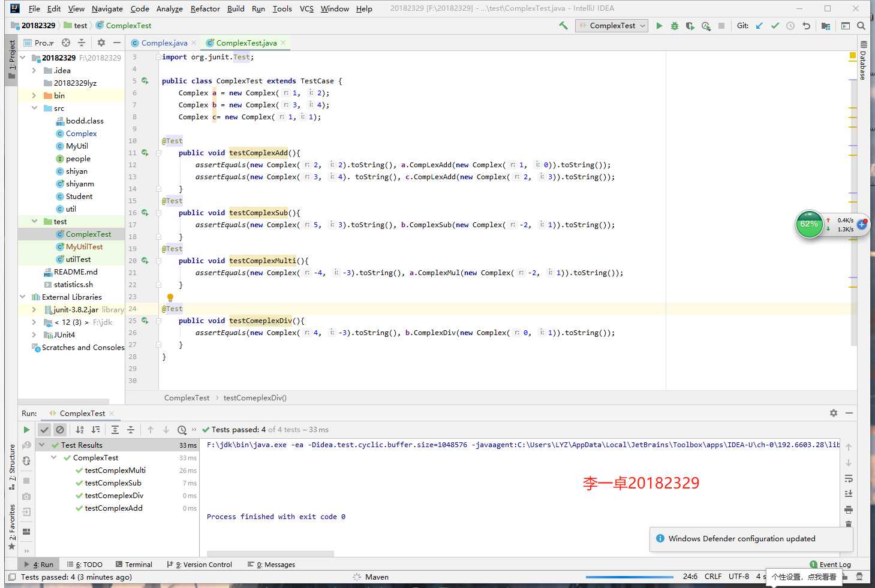Expand all test results
The image size is (875, 588).
coord(115,430)
